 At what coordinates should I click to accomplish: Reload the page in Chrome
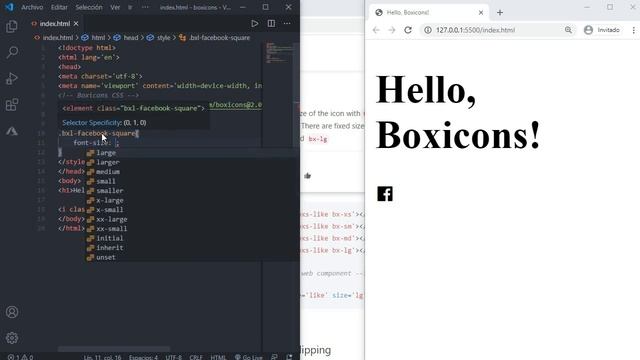(x=408, y=30)
